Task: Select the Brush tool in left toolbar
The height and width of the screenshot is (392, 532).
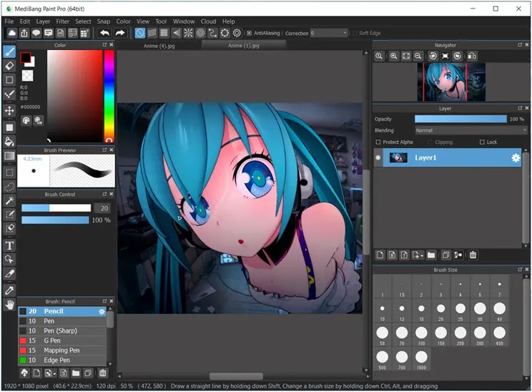Action: [x=9, y=52]
